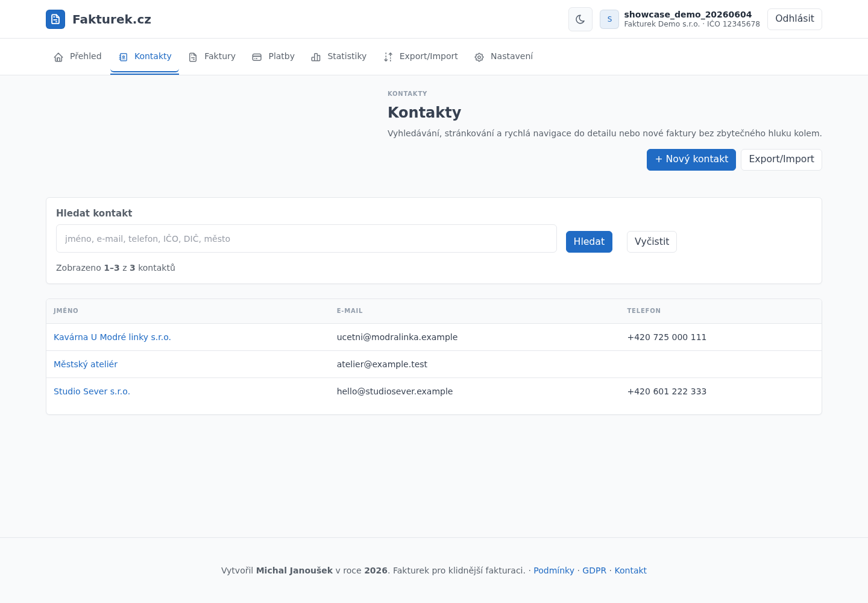
Task: Click the Kontakty page heading
Action: (x=424, y=112)
